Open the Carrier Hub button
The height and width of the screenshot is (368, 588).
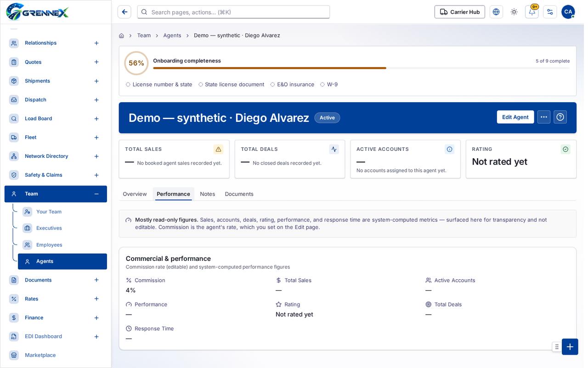coord(459,12)
